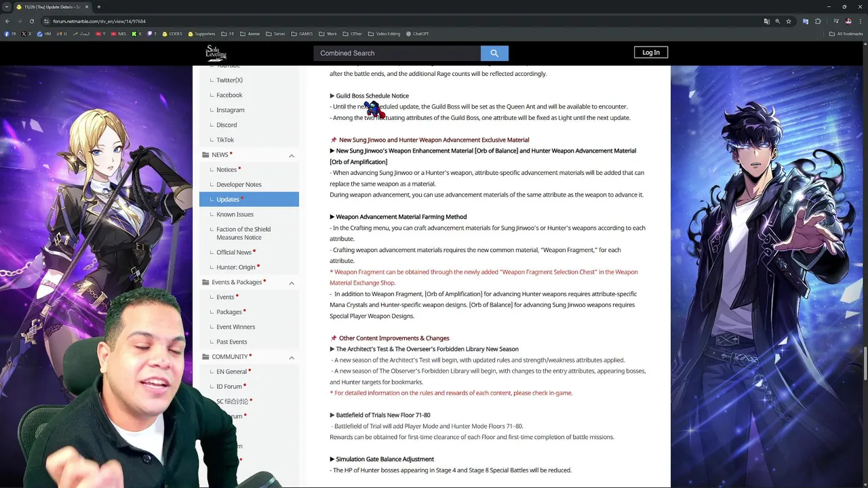
Task: Open the Facebook sidebar link
Action: pyautogui.click(x=229, y=95)
